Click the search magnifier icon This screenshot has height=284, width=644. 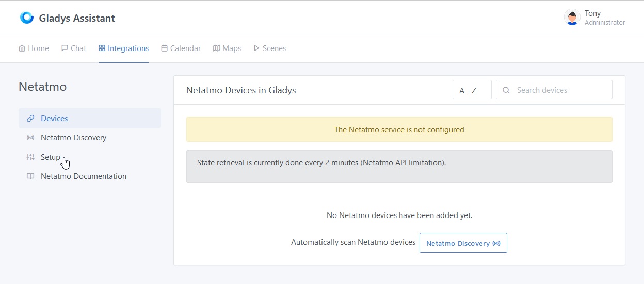click(x=506, y=90)
